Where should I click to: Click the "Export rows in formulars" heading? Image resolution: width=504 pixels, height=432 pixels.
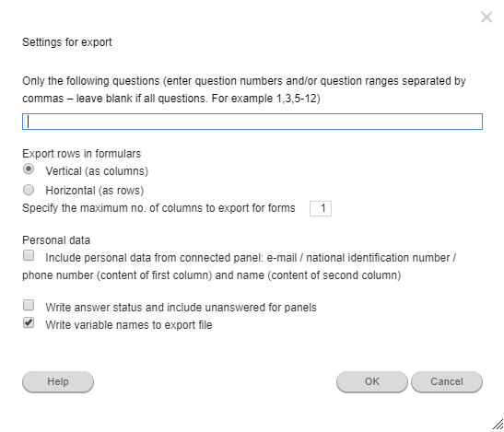coord(82,154)
